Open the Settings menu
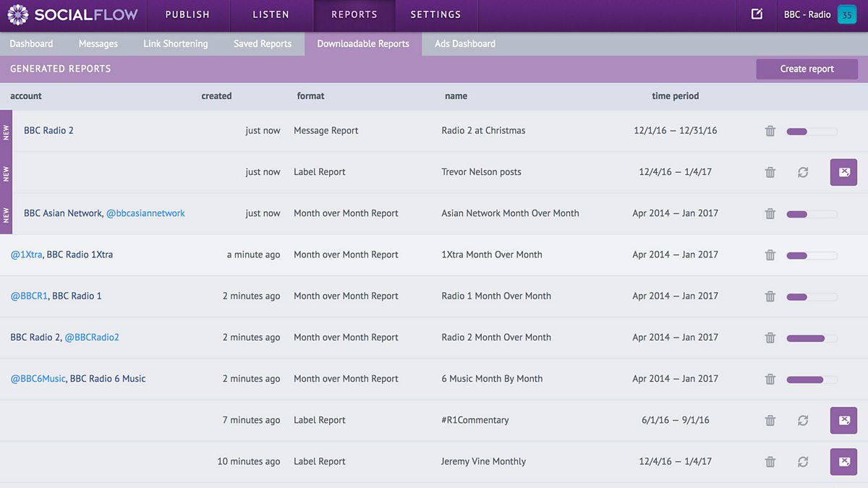This screenshot has width=868, height=488. (x=435, y=14)
